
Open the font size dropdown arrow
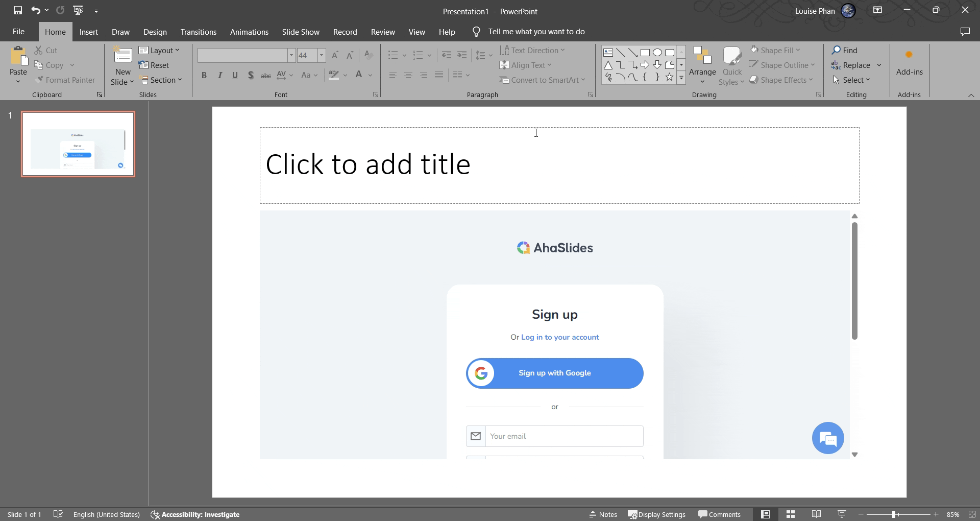322,55
